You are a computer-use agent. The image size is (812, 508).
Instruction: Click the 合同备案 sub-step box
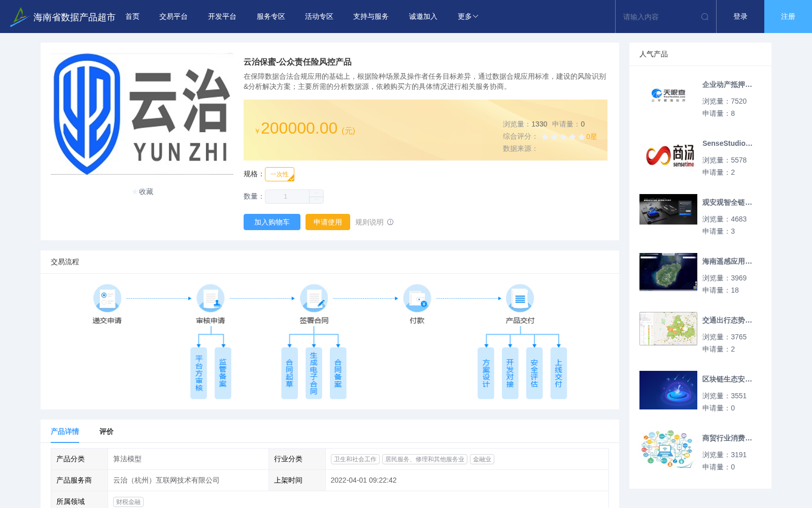click(x=338, y=373)
